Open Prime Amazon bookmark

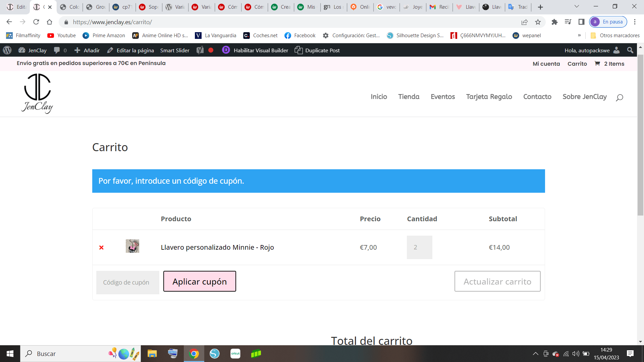click(104, 36)
